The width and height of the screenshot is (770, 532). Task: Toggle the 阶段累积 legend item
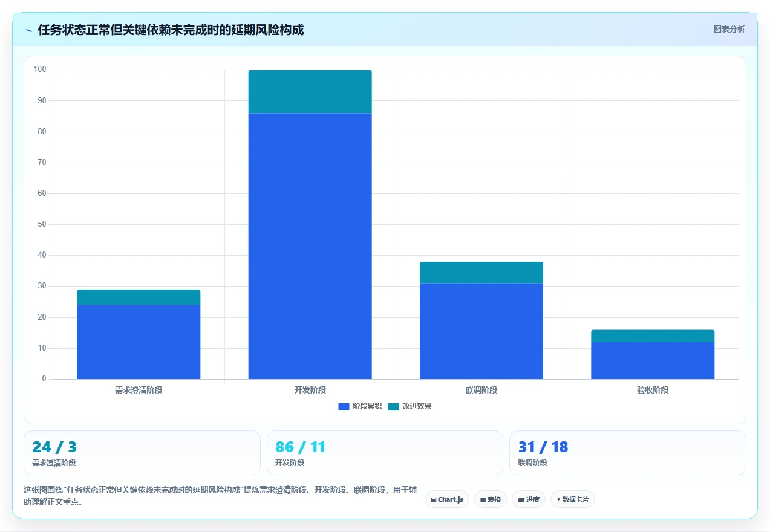360,406
